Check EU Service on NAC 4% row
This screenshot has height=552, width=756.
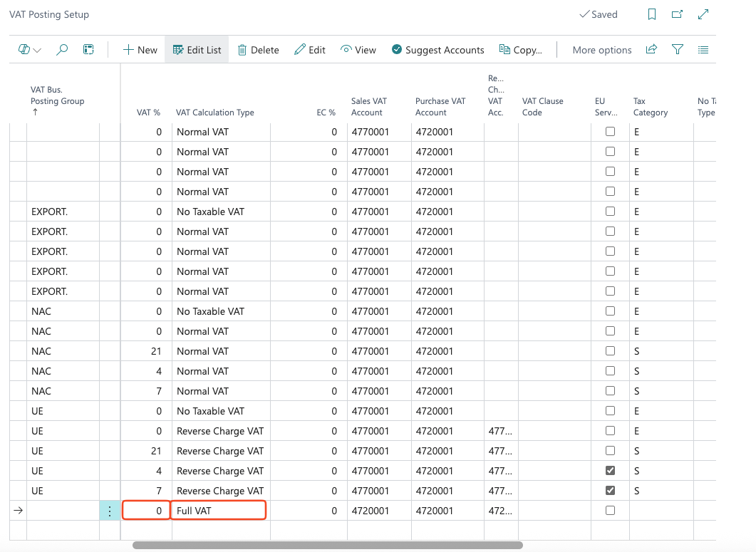point(610,371)
